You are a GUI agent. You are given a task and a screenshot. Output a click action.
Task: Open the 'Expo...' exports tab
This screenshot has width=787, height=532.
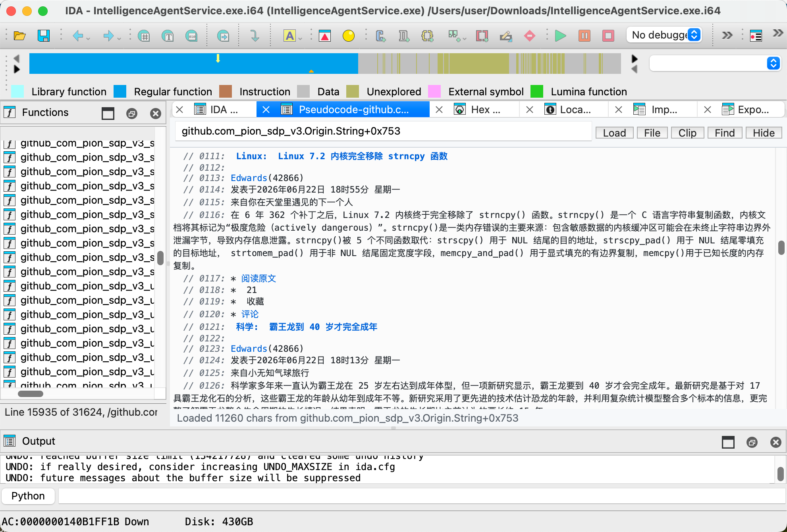point(746,110)
